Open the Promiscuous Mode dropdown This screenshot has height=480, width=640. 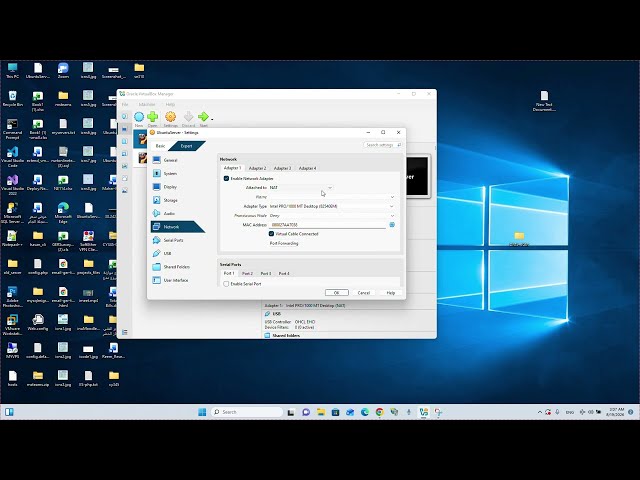332,216
